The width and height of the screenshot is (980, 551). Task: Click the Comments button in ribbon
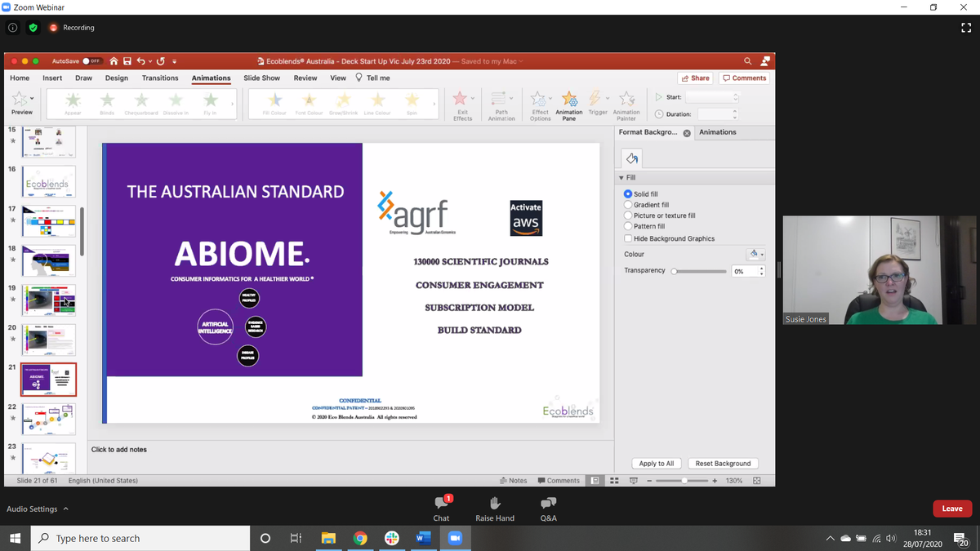tap(744, 78)
